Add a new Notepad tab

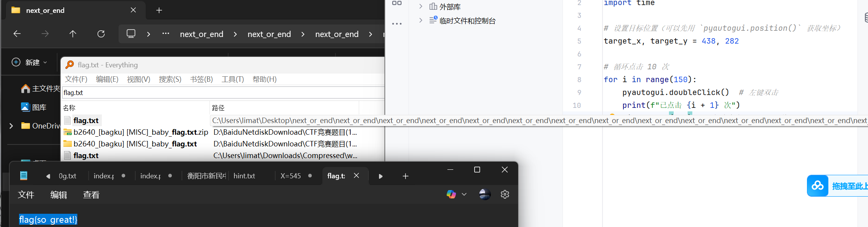(405, 176)
